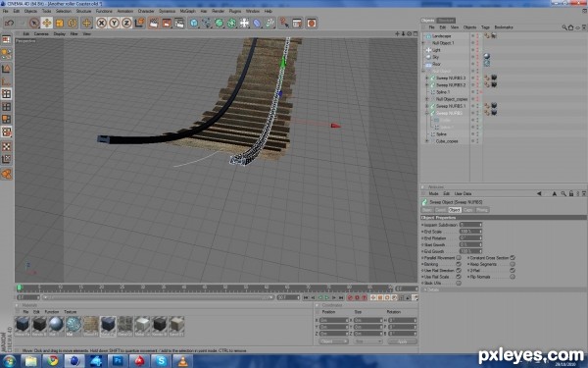Image resolution: width=588 pixels, height=368 pixels.
Task: Open the NURBS objects icon
Action: coord(219,24)
